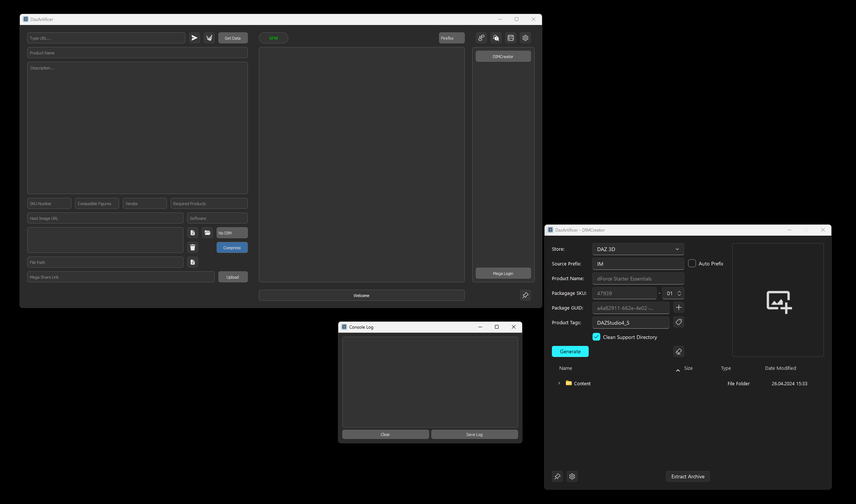Click the pin/anchor icon at bottom of image panel
The width and height of the screenshot is (856, 504).
[525, 295]
